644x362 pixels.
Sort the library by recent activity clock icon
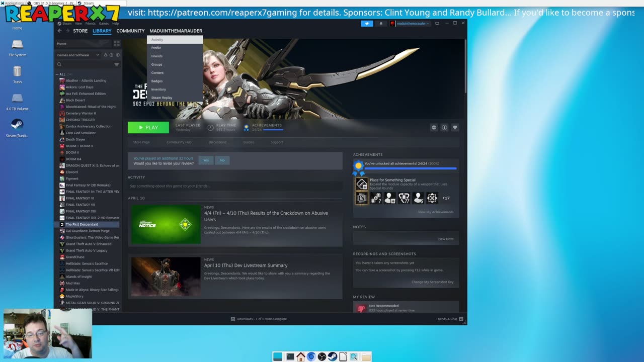pyautogui.click(x=111, y=55)
